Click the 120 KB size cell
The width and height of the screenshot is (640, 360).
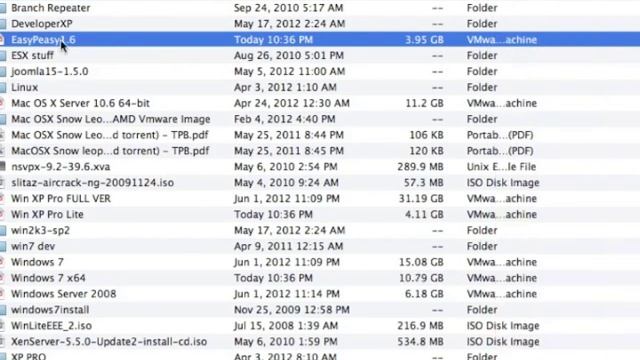[x=427, y=151]
